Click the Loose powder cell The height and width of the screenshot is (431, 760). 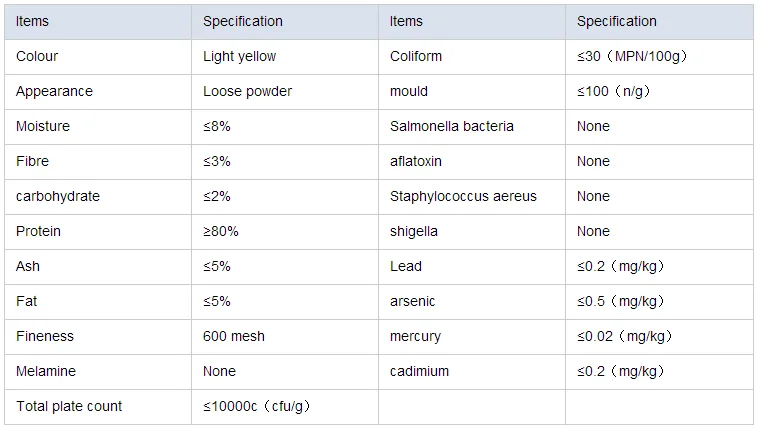pos(247,91)
